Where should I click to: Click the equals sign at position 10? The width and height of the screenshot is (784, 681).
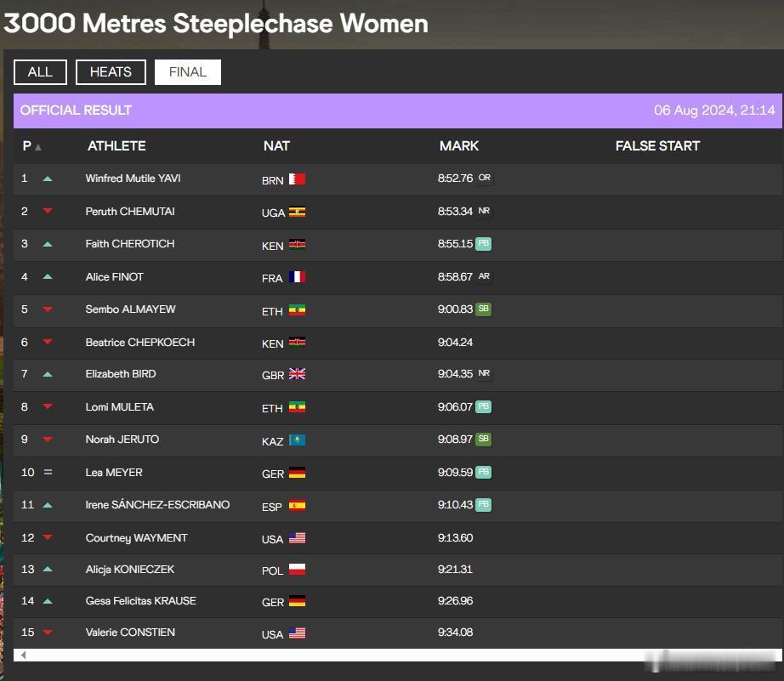click(x=48, y=472)
